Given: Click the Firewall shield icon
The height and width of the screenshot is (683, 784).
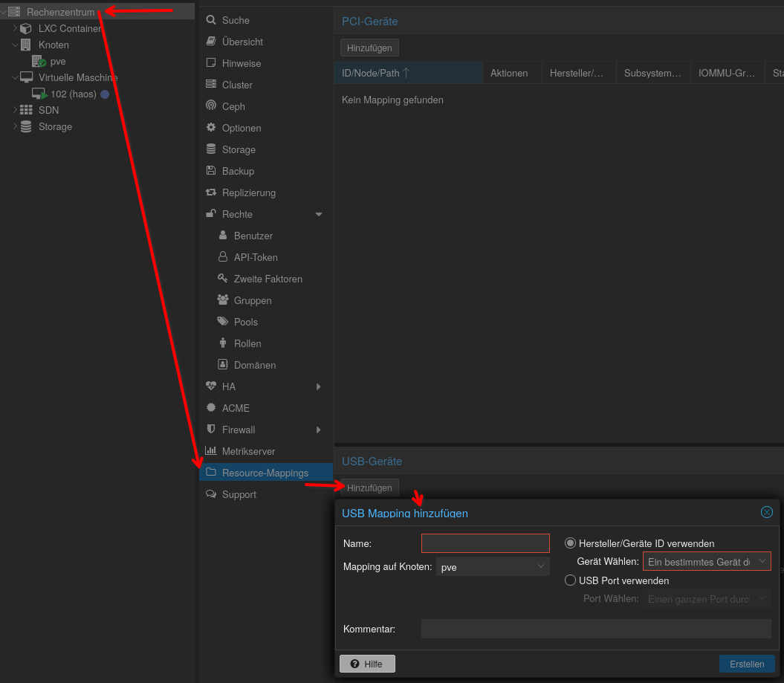Looking at the screenshot, I should (211, 430).
